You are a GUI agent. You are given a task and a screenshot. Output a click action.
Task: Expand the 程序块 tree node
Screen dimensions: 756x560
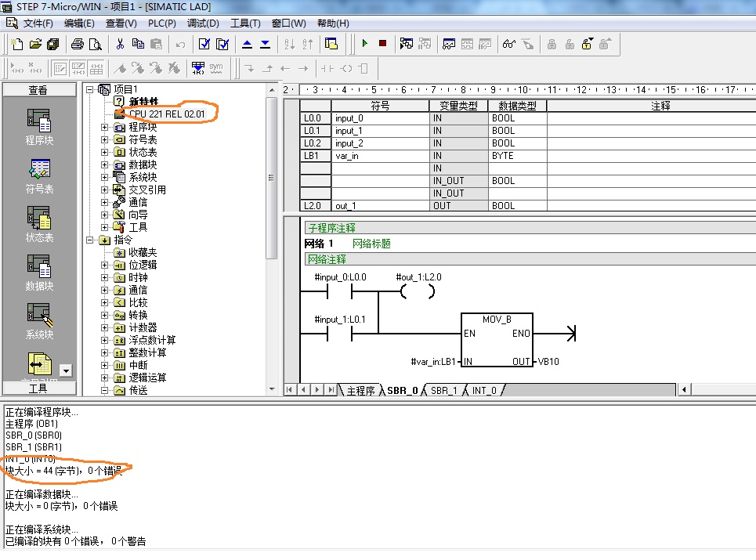[104, 127]
